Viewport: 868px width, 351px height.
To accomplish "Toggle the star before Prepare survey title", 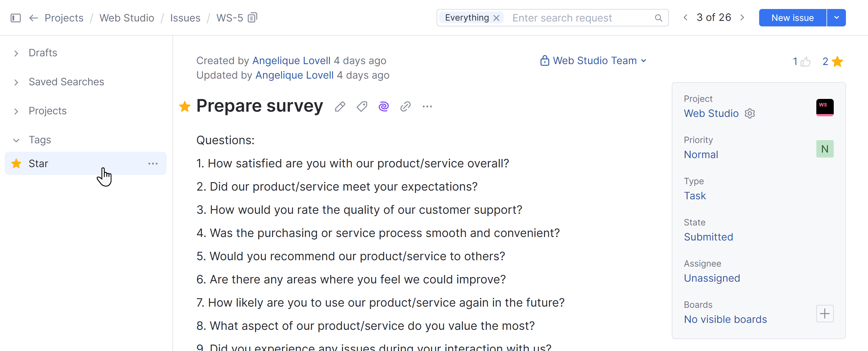I will pyautogui.click(x=185, y=106).
